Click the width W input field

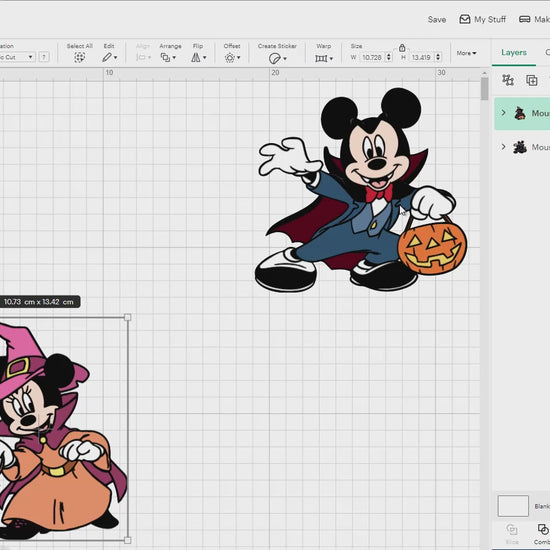tap(372, 57)
